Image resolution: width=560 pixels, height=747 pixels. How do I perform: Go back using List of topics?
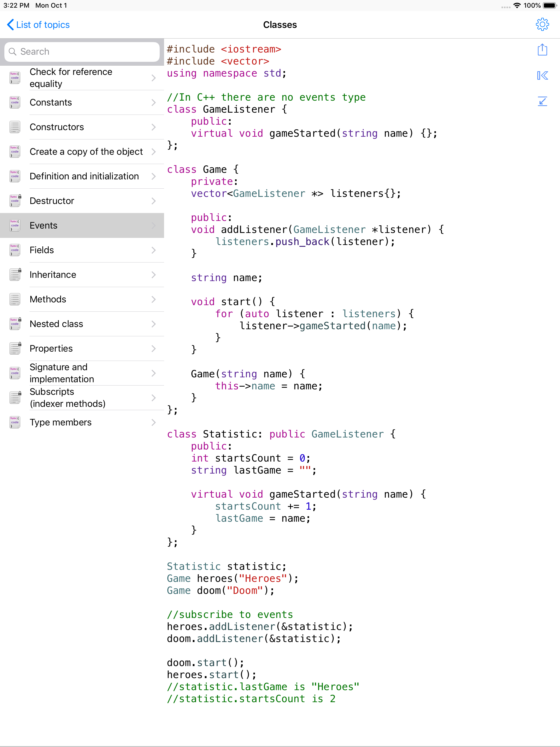38,25
